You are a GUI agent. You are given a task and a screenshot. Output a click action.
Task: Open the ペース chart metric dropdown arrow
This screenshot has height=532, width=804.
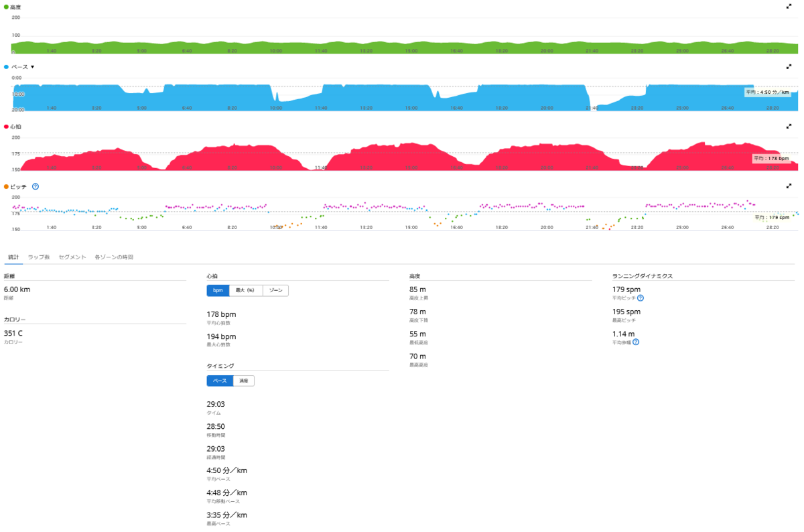point(32,67)
